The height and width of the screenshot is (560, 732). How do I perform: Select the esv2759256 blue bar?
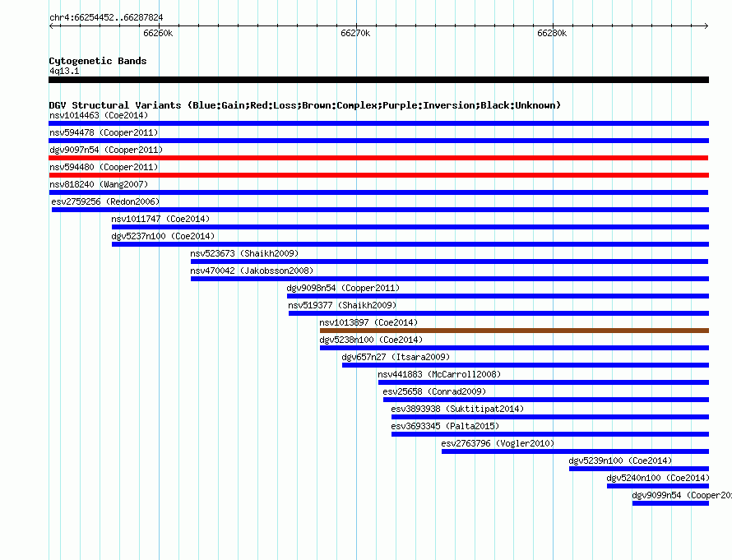pos(380,210)
